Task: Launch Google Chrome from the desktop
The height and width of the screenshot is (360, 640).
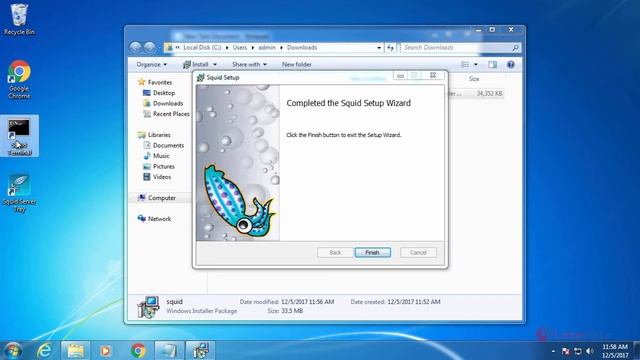Action: coord(19,80)
